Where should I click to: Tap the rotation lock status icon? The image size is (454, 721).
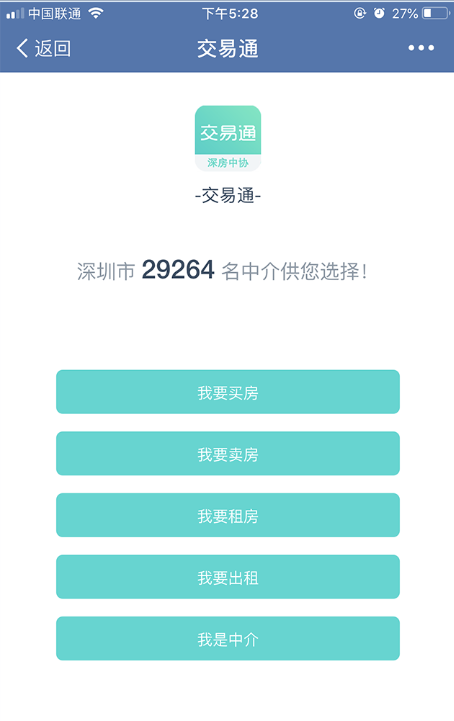(360, 13)
